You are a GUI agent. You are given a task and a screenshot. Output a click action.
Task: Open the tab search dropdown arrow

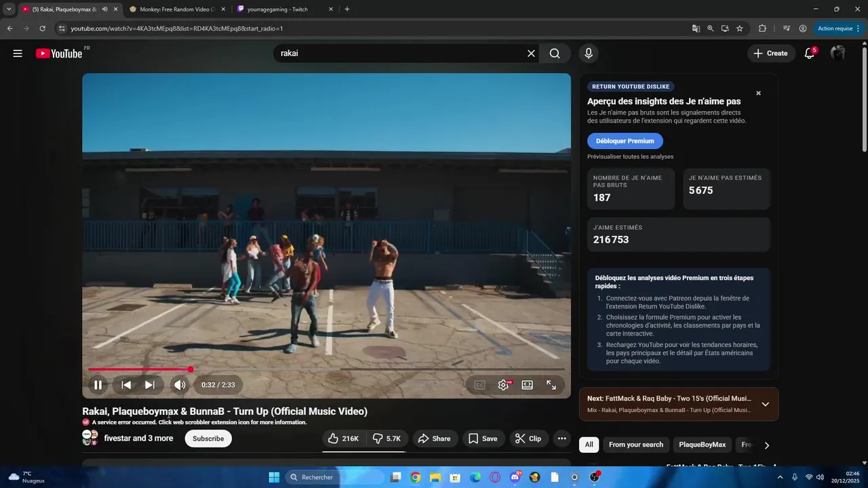click(x=9, y=9)
